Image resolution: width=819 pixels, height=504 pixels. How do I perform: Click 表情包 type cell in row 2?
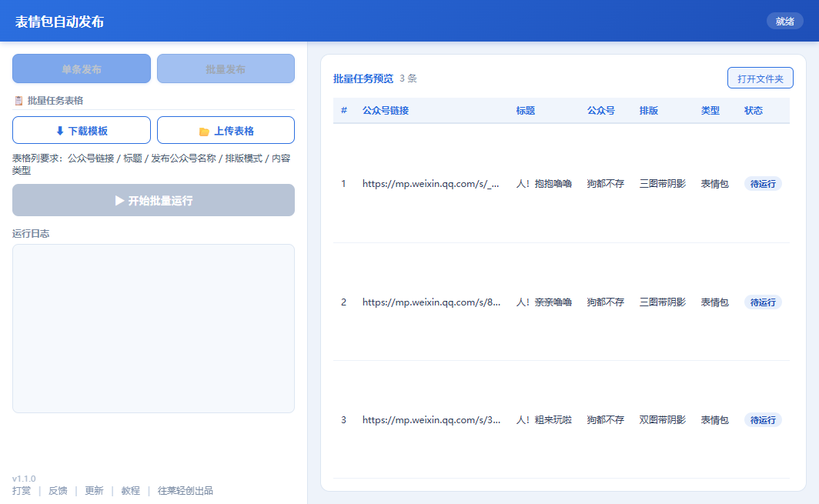click(x=715, y=302)
